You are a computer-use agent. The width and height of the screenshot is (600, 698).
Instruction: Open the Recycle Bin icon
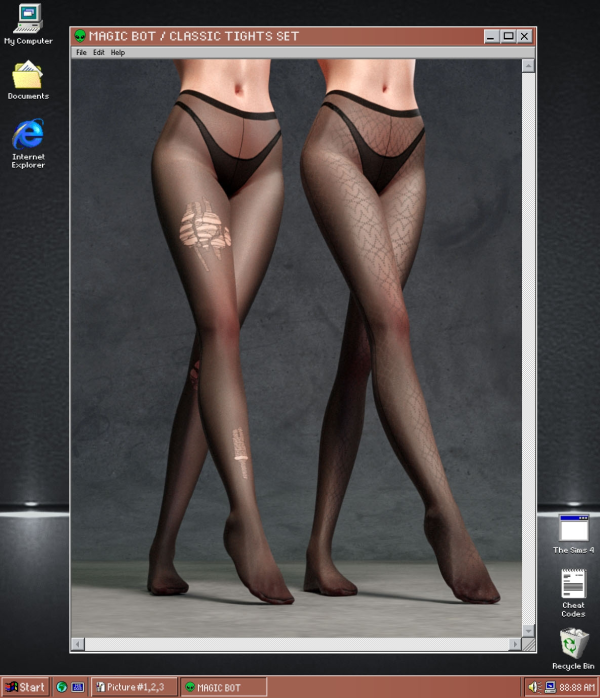[x=573, y=649]
